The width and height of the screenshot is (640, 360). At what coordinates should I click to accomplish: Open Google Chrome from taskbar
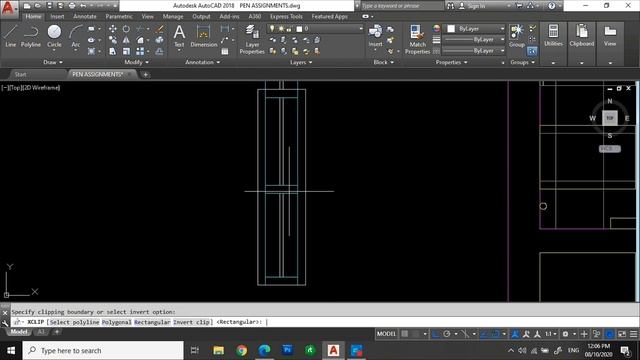[x=241, y=350]
